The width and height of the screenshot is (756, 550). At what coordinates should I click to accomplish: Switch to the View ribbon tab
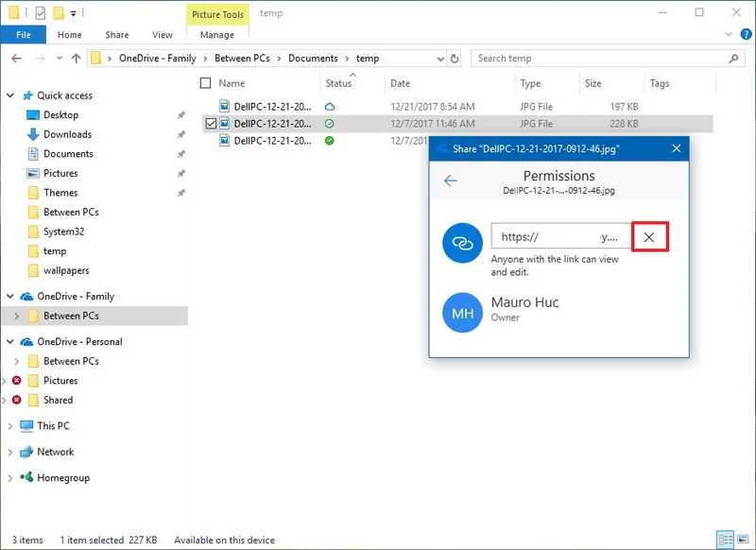[162, 35]
